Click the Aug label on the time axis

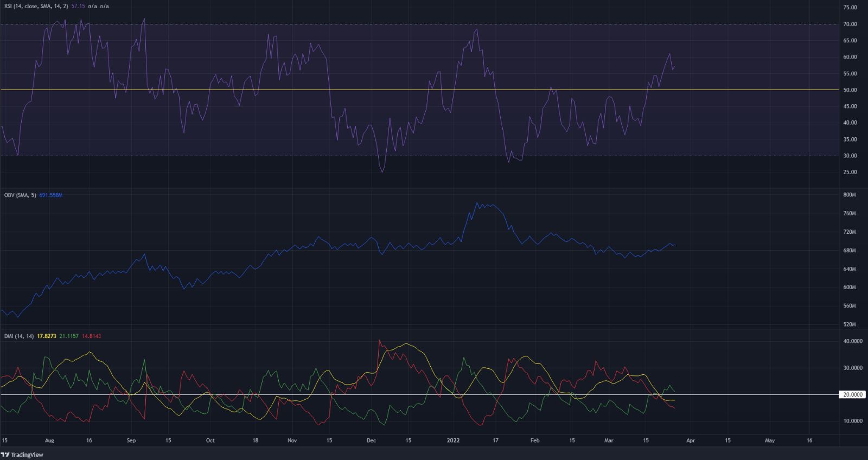point(49,440)
